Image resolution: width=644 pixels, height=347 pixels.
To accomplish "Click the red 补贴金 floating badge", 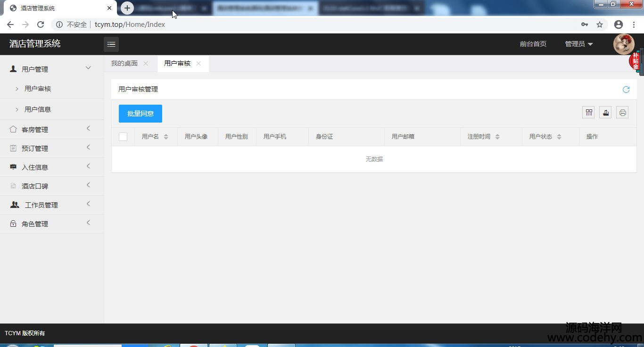I will pos(635,61).
